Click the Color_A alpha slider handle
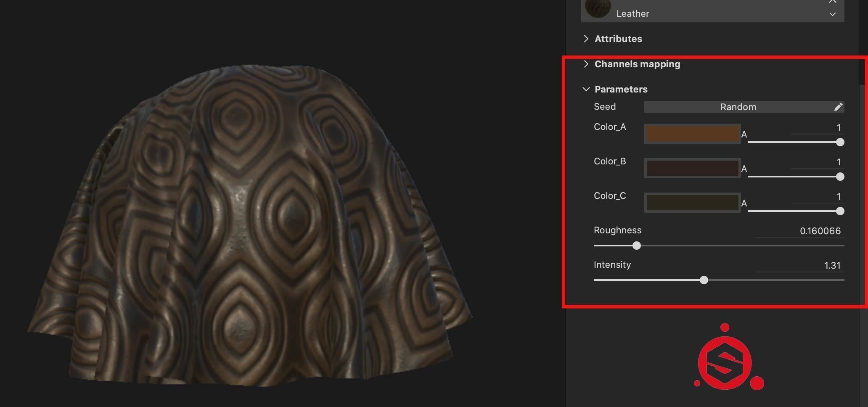This screenshot has width=868, height=407. click(x=840, y=142)
